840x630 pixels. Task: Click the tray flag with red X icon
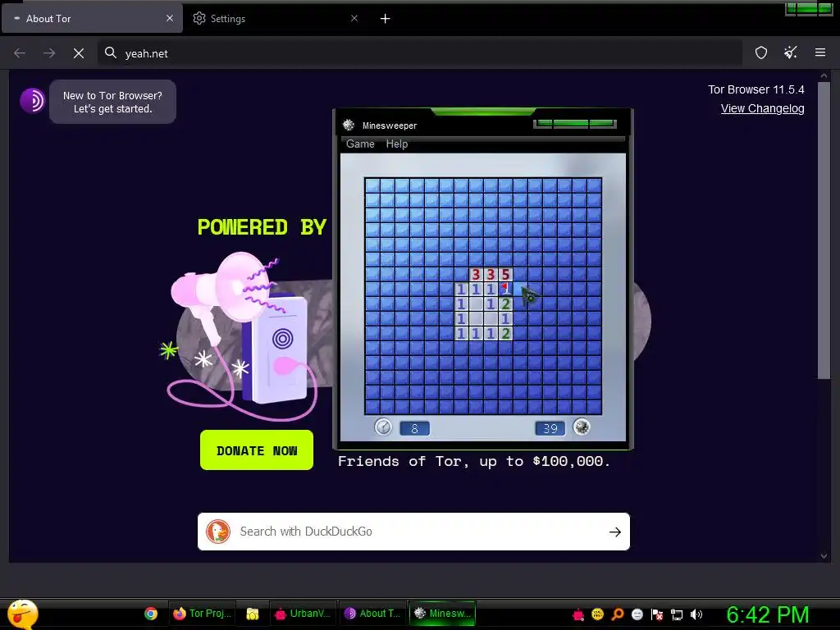click(x=657, y=614)
